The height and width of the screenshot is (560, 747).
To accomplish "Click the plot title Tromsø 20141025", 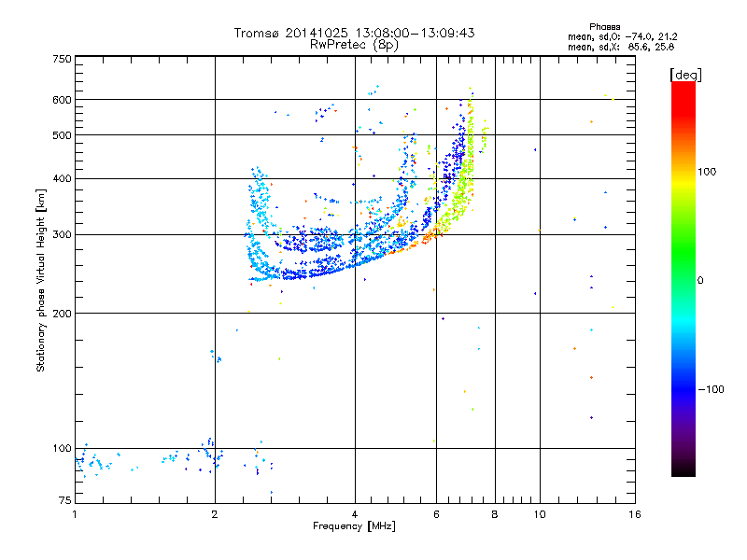I will tap(354, 33).
